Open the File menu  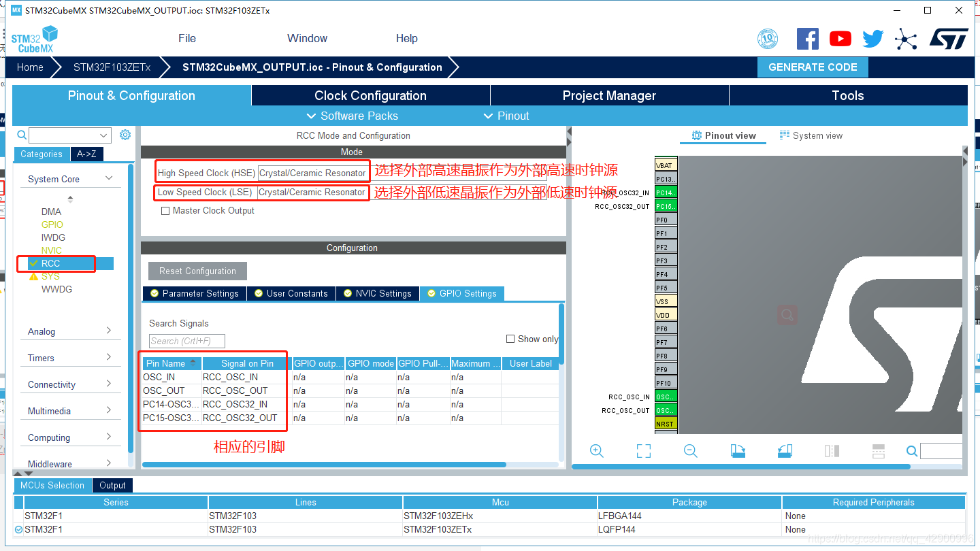click(187, 38)
